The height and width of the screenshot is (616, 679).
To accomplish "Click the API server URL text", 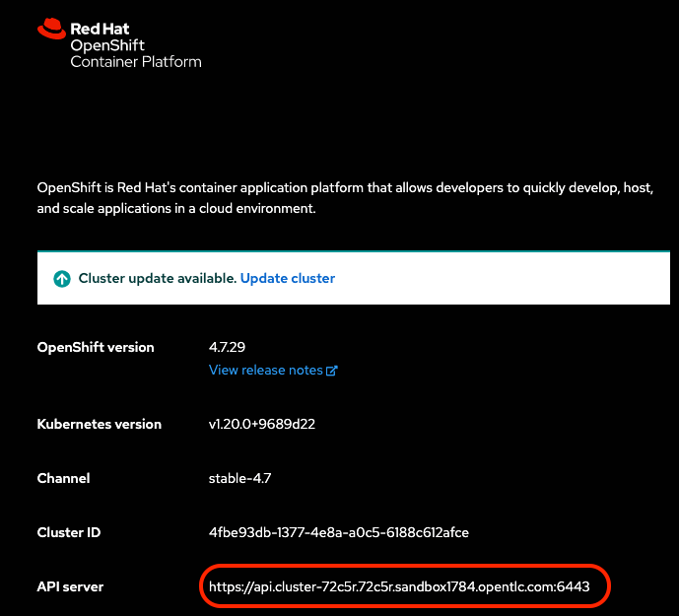I will 399,587.
